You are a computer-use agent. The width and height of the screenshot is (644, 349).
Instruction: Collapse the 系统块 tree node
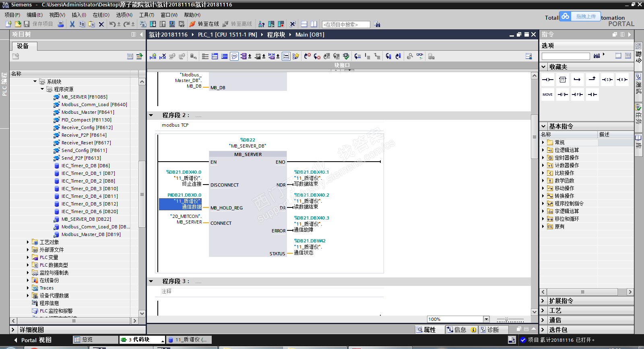35,82
